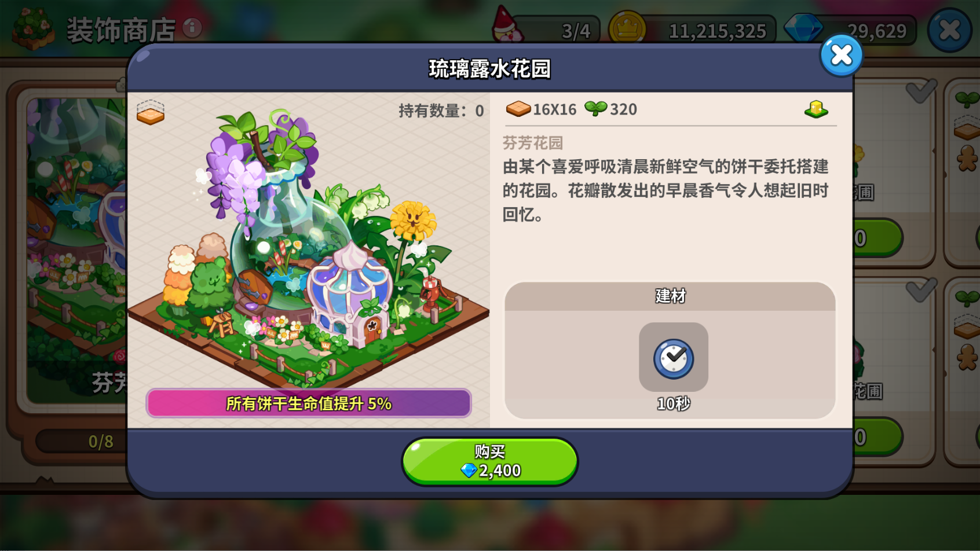Viewport: 980px width, 551px height.
Task: Tap the gold coin currency icon
Action: (x=627, y=28)
